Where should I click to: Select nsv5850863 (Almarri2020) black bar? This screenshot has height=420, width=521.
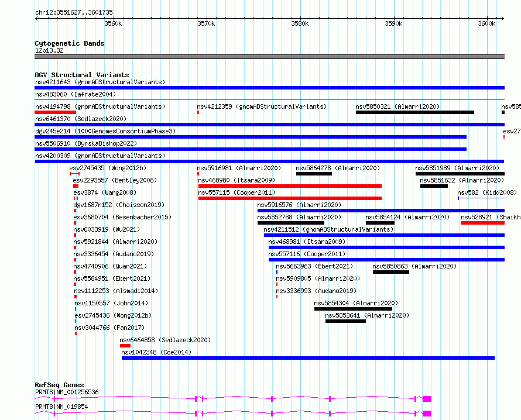[x=391, y=272]
